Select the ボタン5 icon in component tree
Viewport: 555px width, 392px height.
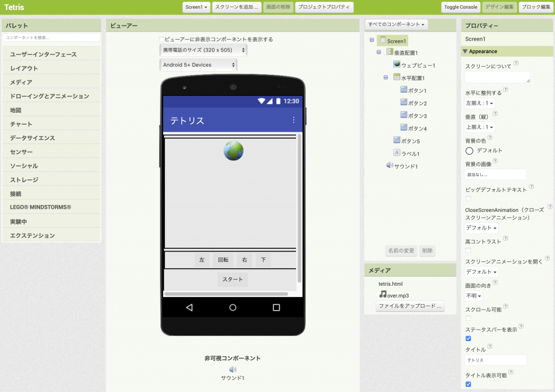pos(397,140)
